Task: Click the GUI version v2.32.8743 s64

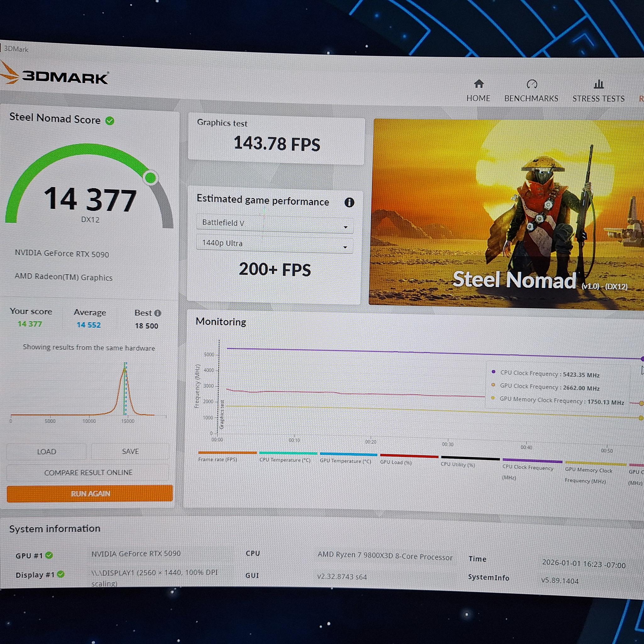Action: (342, 576)
